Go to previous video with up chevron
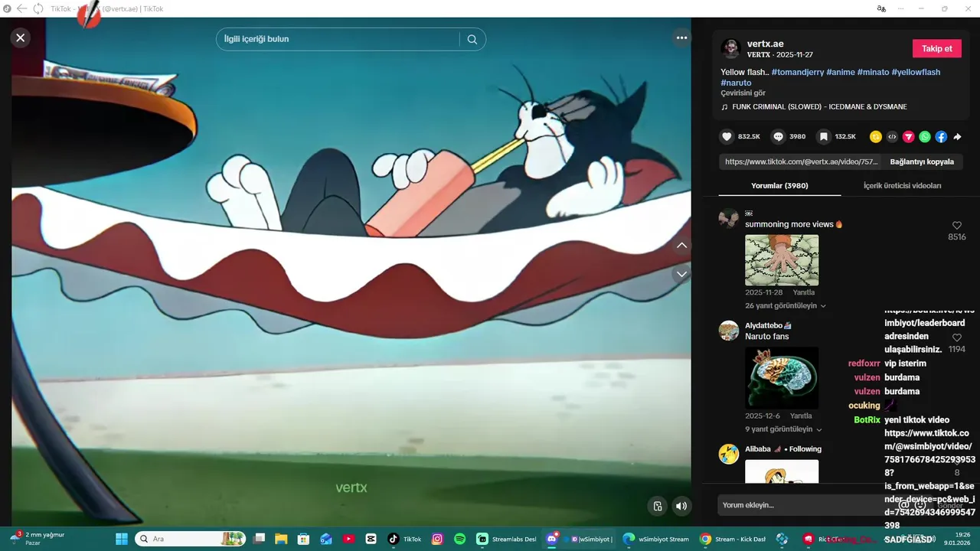 coord(681,246)
